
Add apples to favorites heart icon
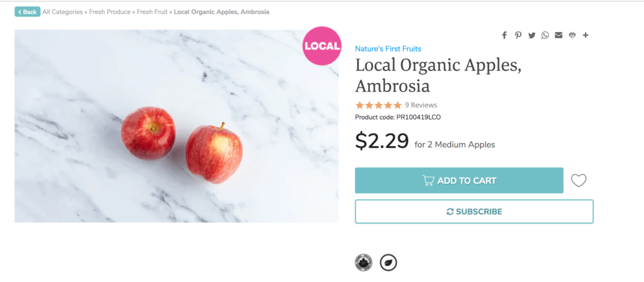point(579,181)
